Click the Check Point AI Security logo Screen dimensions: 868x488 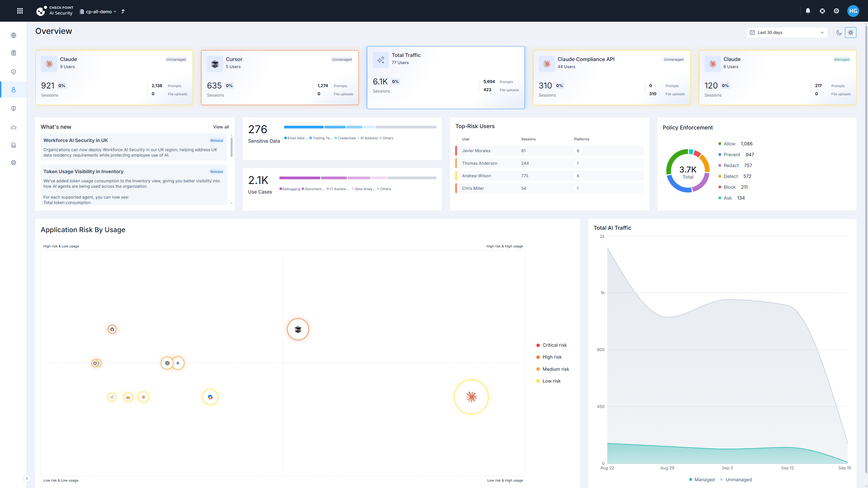[x=55, y=11]
